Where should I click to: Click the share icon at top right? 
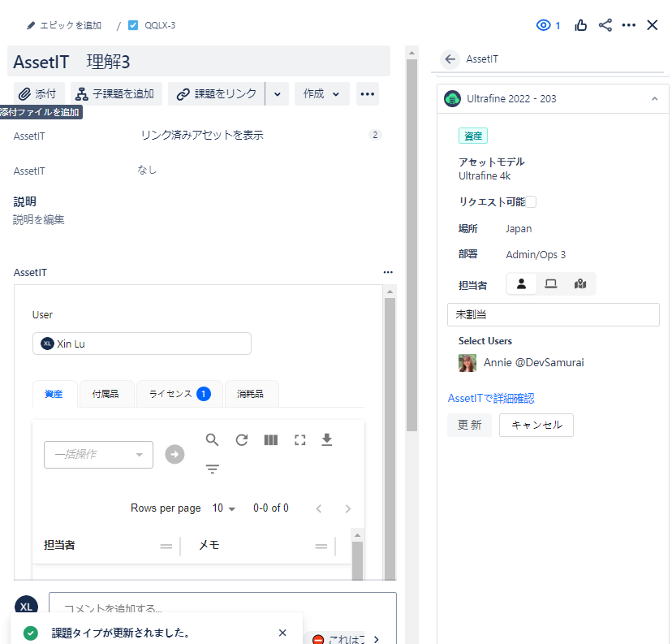pos(605,25)
